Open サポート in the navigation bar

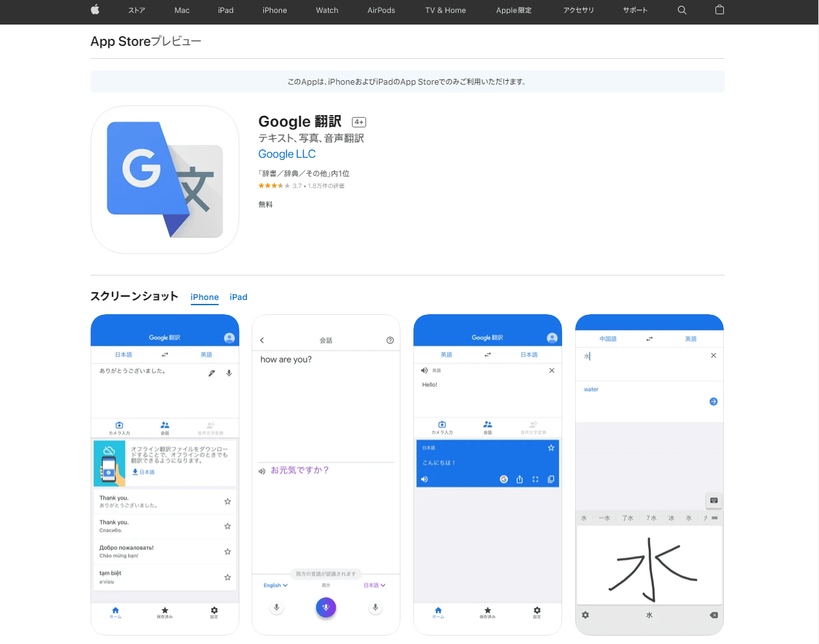coord(635,10)
